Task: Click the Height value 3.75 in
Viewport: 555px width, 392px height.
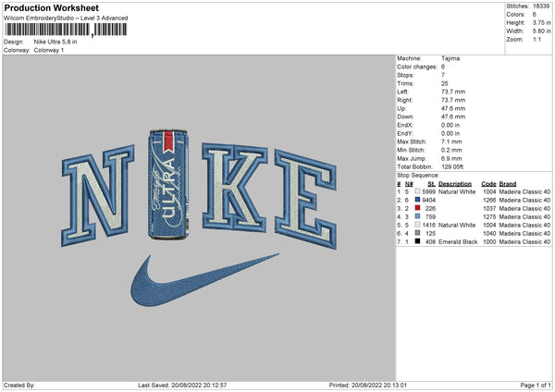Action: 541,22
